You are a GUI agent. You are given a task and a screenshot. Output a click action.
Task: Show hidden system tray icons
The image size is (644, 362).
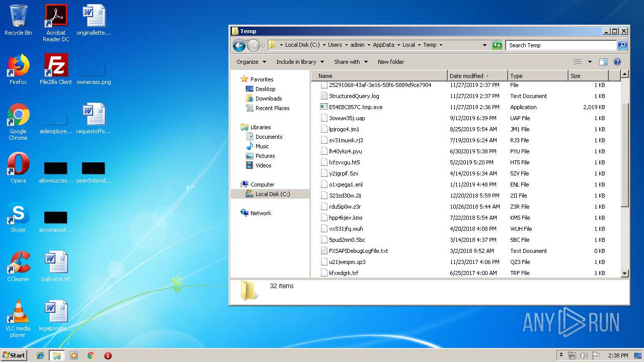561,355
